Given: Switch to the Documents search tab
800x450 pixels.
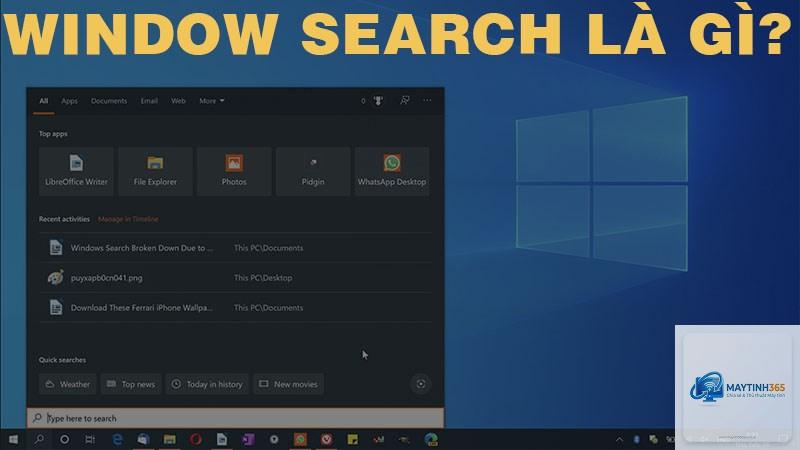Looking at the screenshot, I should (x=109, y=101).
